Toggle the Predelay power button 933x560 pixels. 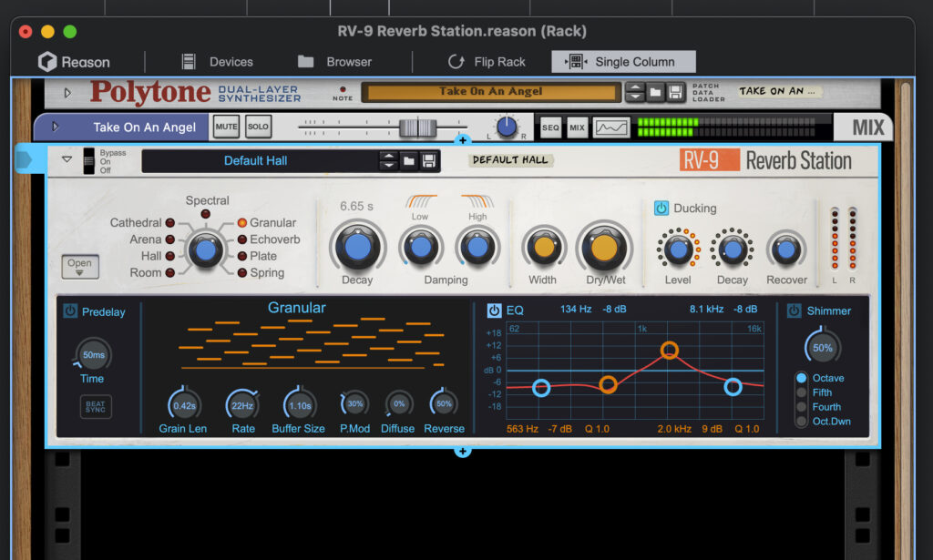(x=70, y=311)
